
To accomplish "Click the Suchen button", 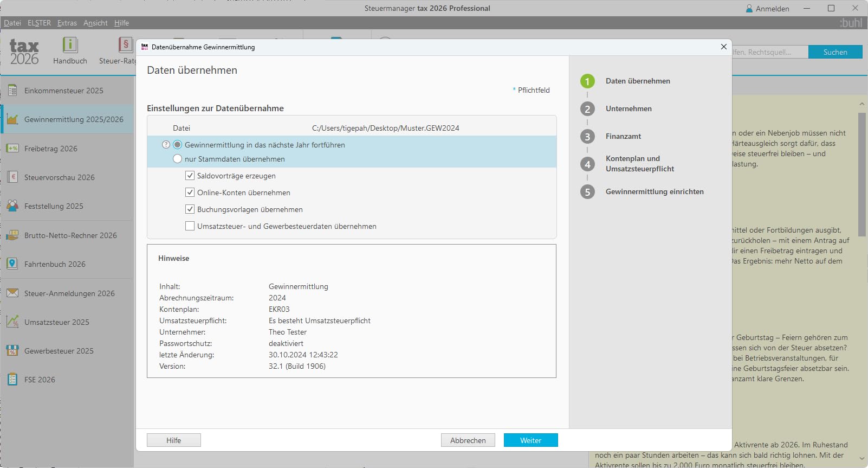I will pos(835,52).
